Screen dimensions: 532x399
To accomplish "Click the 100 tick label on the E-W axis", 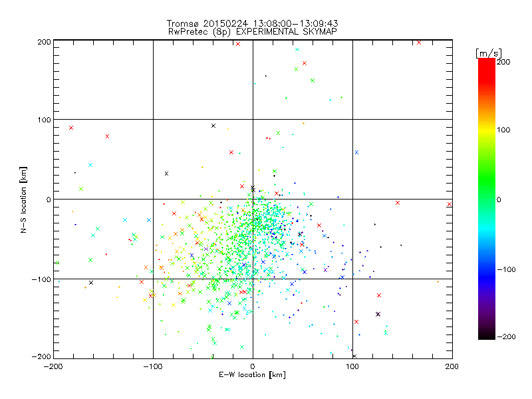I will click(x=352, y=366).
